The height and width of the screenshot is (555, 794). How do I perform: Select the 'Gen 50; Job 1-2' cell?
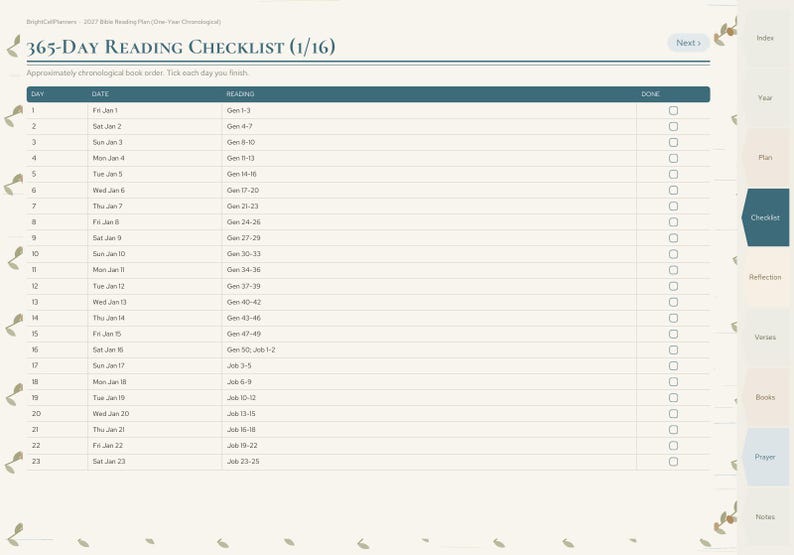pyautogui.click(x=429, y=350)
